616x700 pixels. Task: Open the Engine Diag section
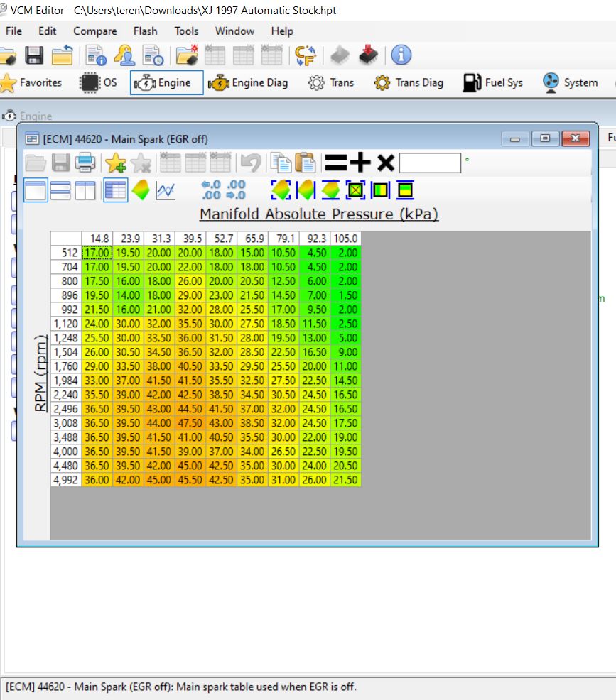click(248, 83)
